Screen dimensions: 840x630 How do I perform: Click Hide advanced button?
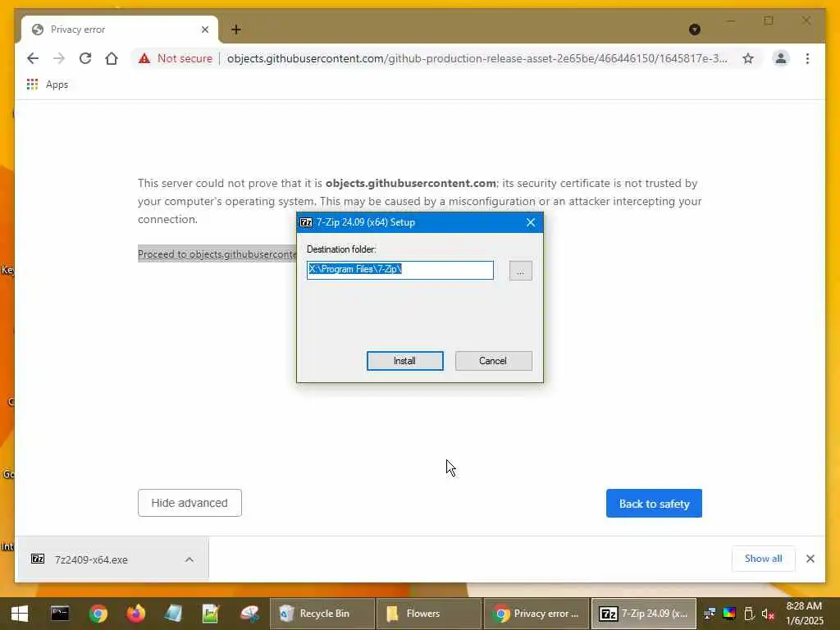pos(189,503)
